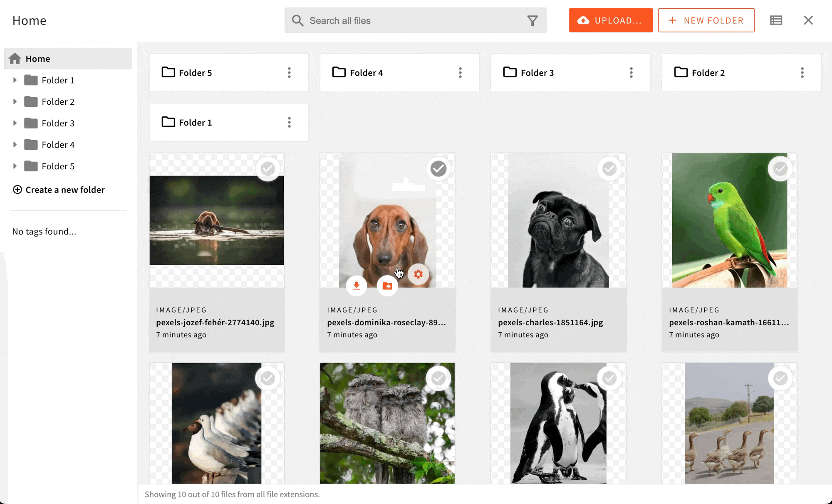Click download icon on dachshund image

(x=357, y=286)
